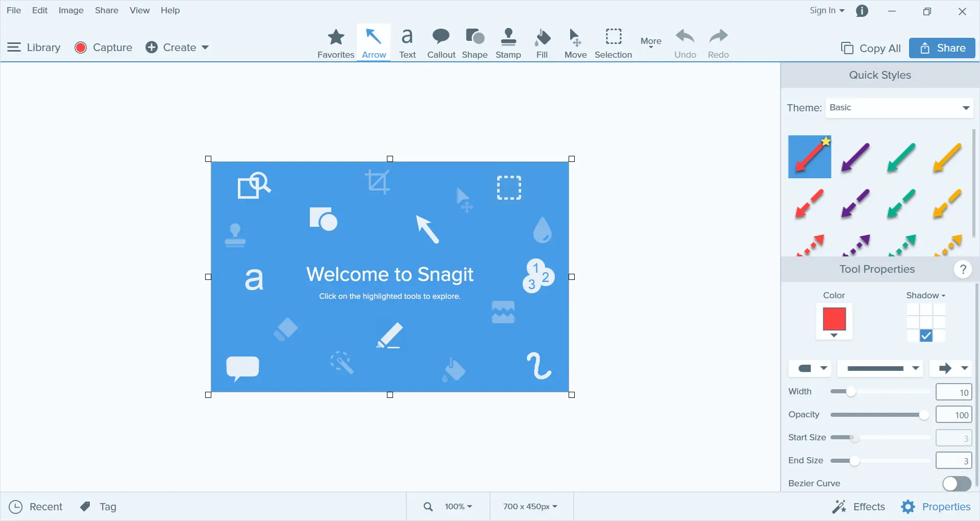The width and height of the screenshot is (980, 521).
Task: Select the Callout tool
Action: coord(441,43)
